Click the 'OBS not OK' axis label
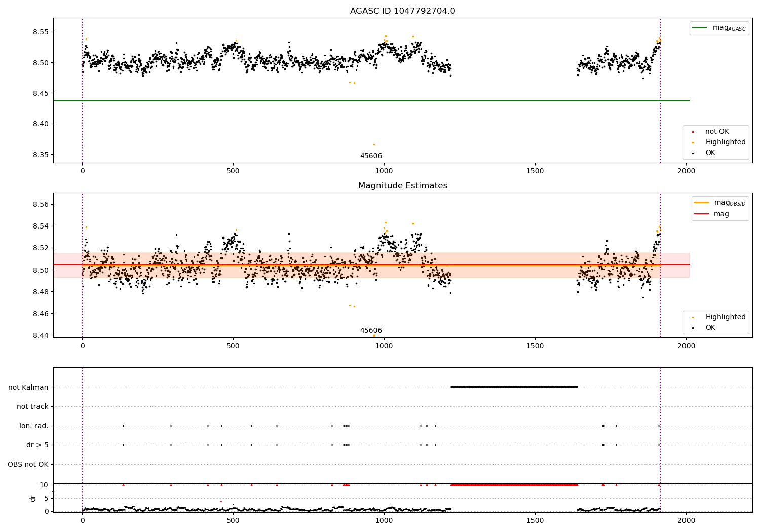Screen dimensions: 760x532 [x=28, y=465]
